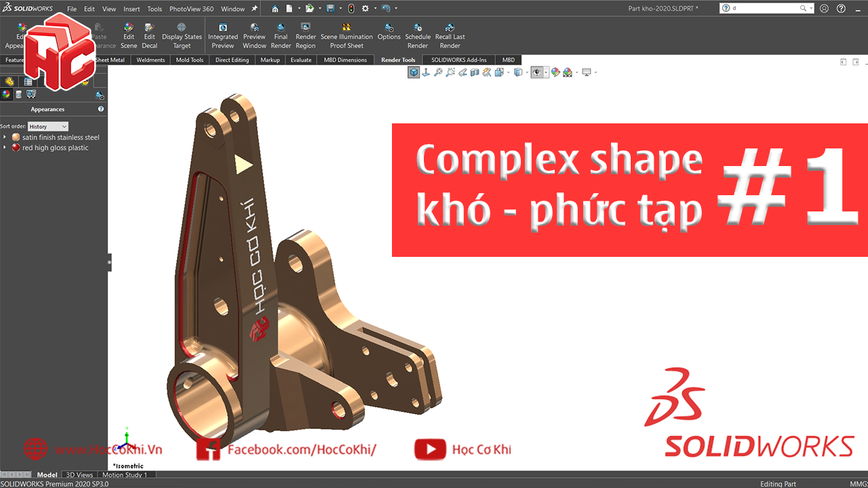Collapse the left panel using the side handle
The image size is (868, 488).
pyautogui.click(x=109, y=263)
